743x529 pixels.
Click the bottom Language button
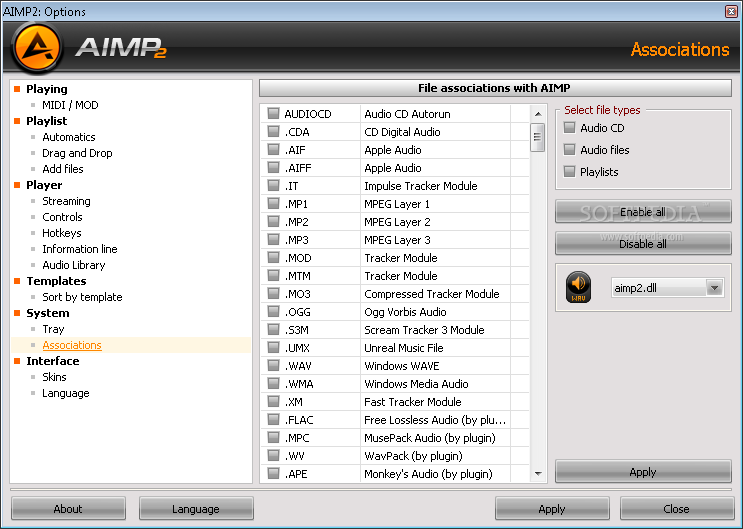[196, 509]
